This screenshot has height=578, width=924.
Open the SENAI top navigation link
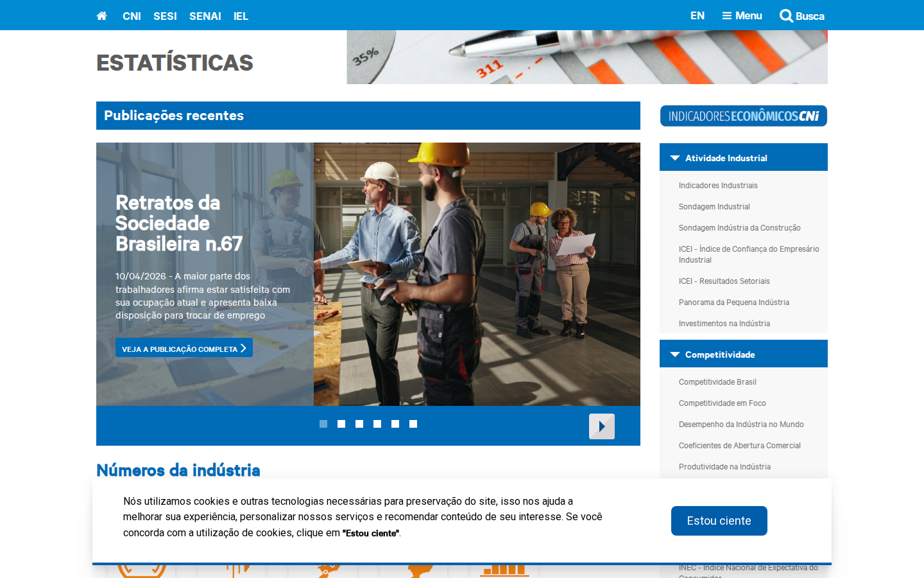click(x=205, y=16)
